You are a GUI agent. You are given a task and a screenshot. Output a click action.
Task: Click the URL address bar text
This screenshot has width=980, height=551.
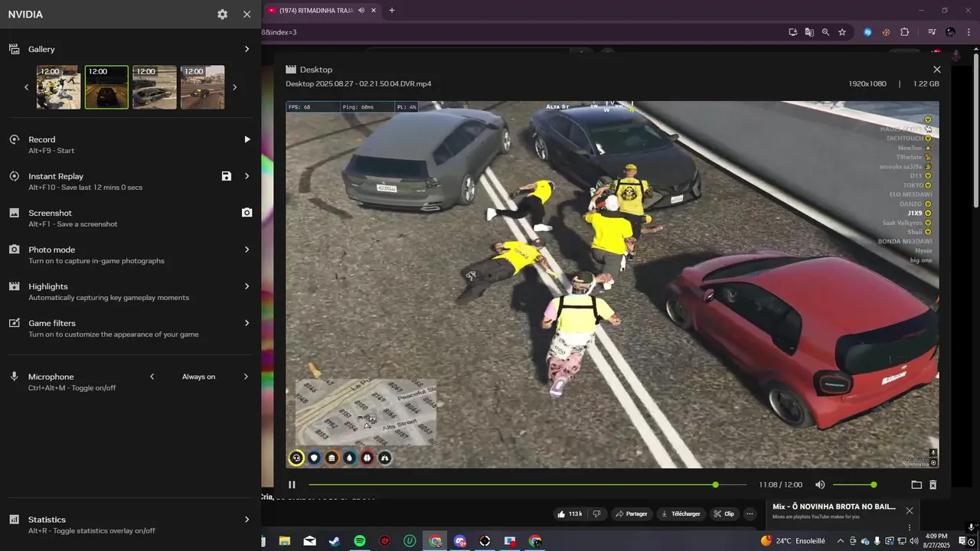tap(279, 32)
